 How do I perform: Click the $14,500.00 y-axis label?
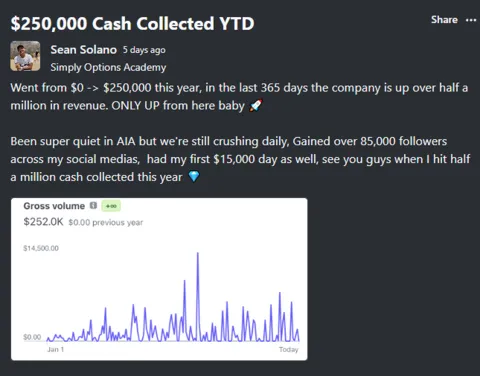click(41, 248)
